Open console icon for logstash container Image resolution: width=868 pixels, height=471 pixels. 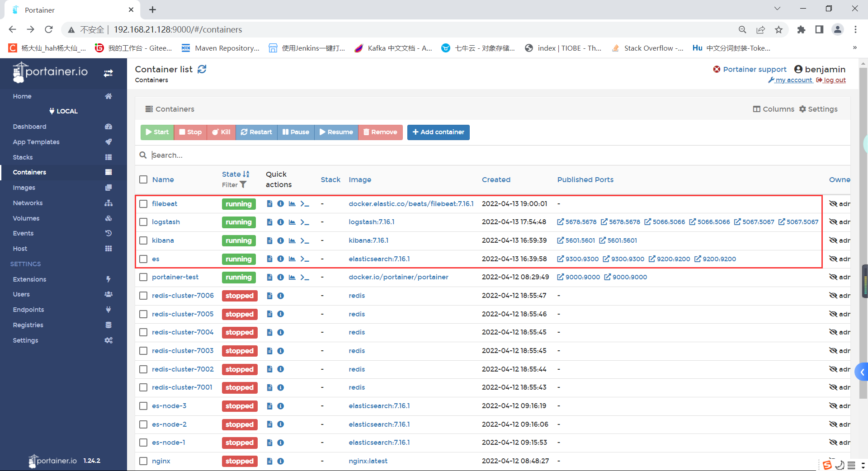pyautogui.click(x=305, y=222)
